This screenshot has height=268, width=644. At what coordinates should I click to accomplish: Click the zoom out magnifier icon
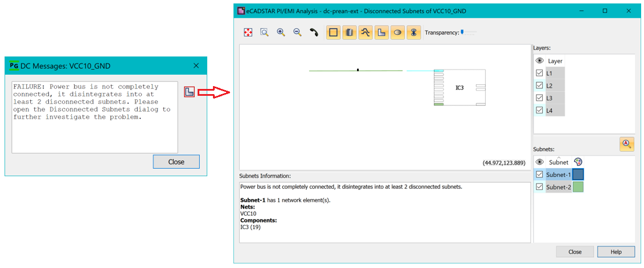[297, 33]
